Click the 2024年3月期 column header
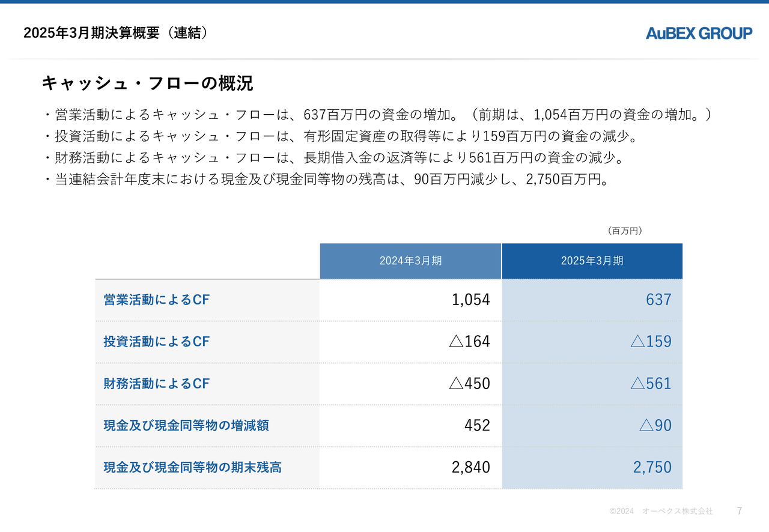769x532 pixels. pyautogui.click(x=410, y=261)
